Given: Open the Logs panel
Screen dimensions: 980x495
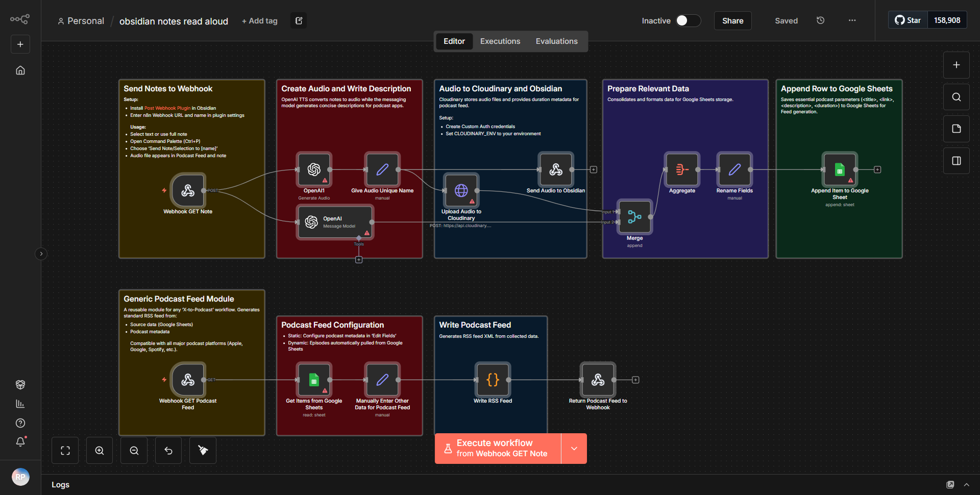Looking at the screenshot, I should coord(60,485).
